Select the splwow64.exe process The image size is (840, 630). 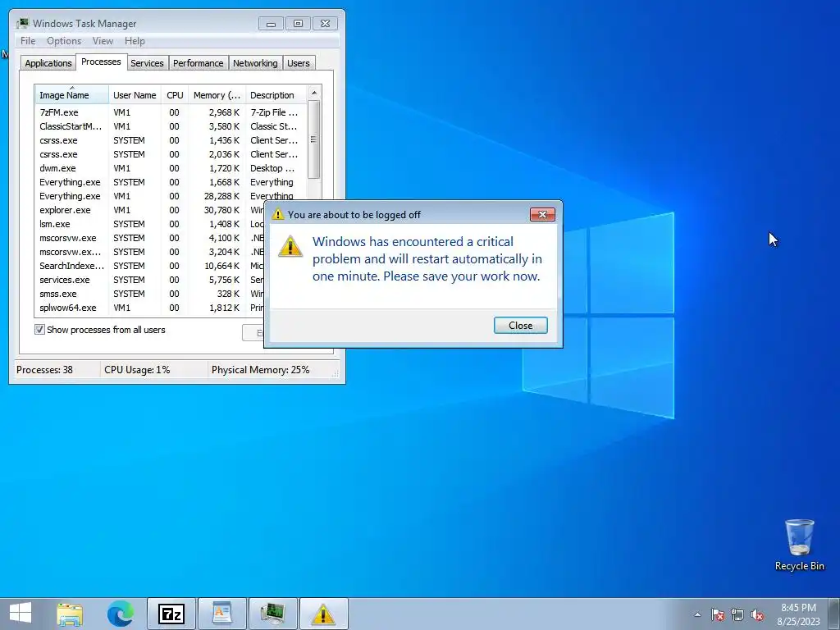tap(150, 308)
